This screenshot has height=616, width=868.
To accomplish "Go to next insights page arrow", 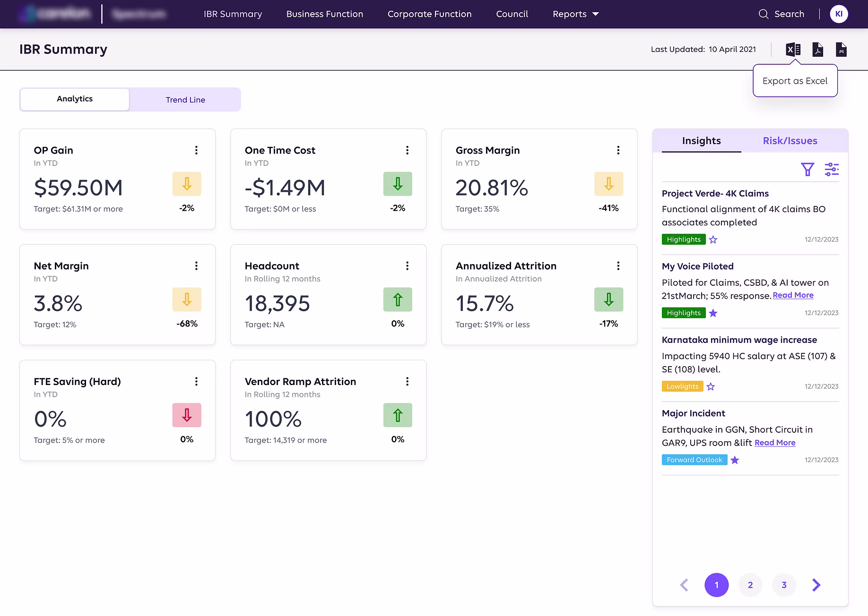I will (816, 585).
